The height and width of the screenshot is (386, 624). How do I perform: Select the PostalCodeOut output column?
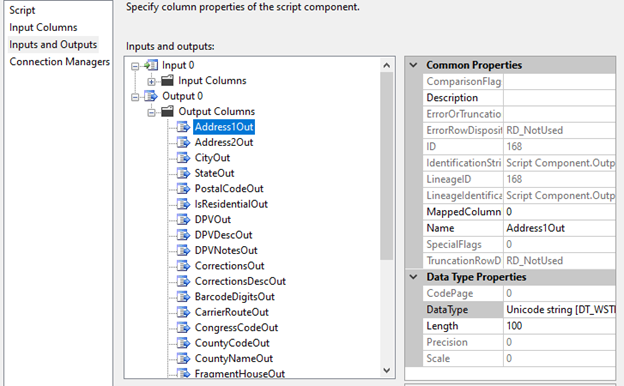[x=229, y=189]
